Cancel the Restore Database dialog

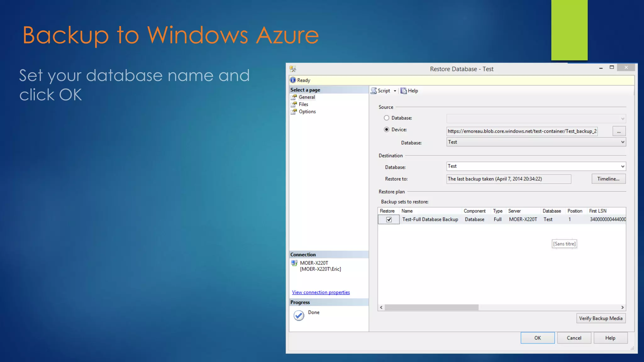[574, 338]
